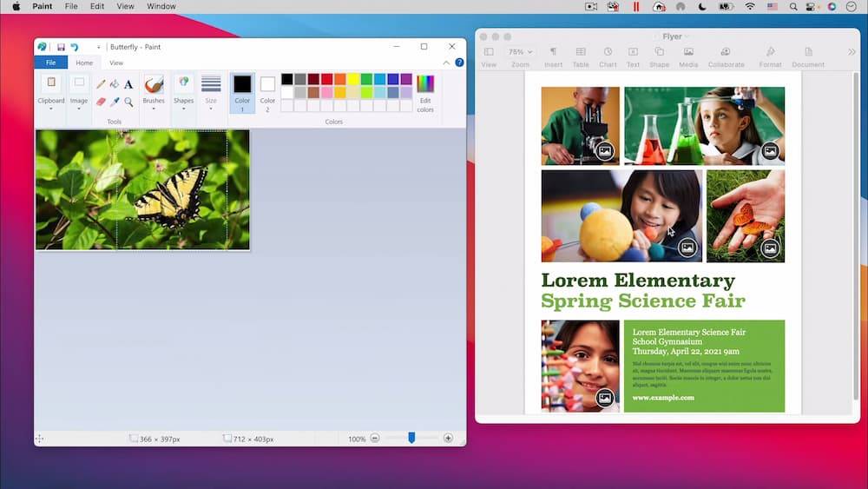The image size is (868, 489).
Task: Click the Insert icon in Flyer toolbar
Action: tap(553, 51)
